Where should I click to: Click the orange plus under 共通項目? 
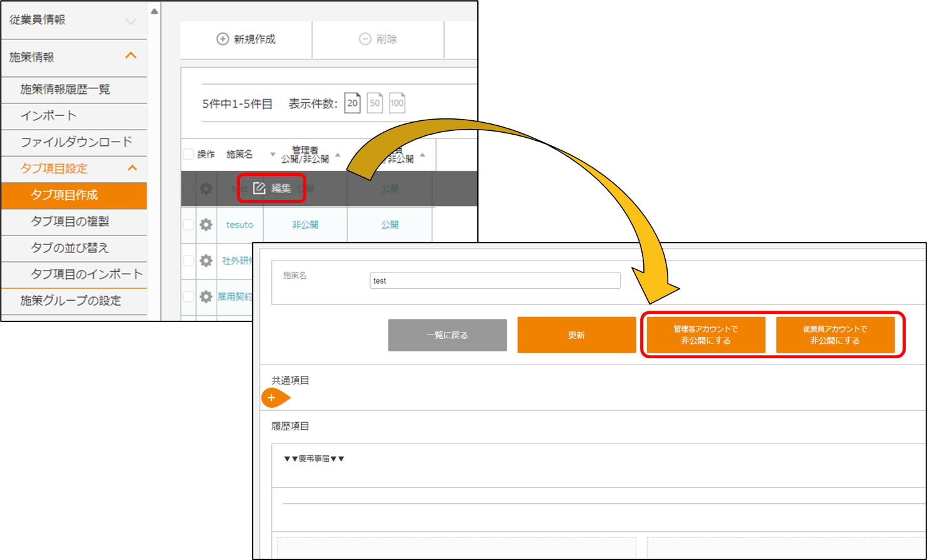[x=272, y=398]
